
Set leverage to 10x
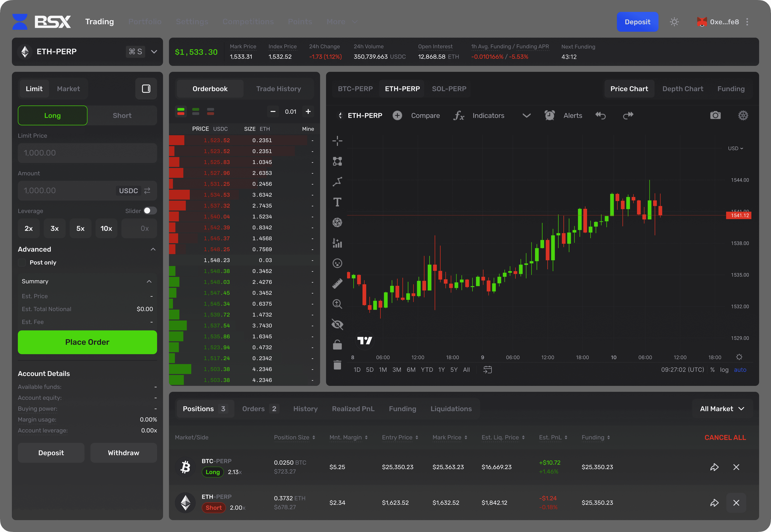tap(106, 229)
